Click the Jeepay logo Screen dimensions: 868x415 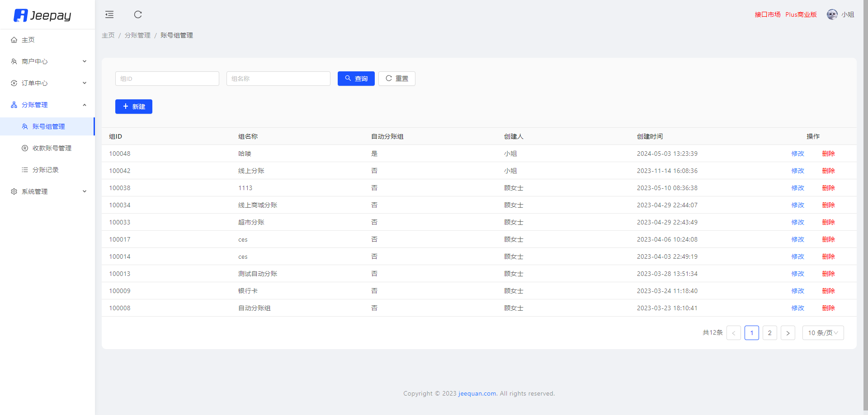(42, 15)
